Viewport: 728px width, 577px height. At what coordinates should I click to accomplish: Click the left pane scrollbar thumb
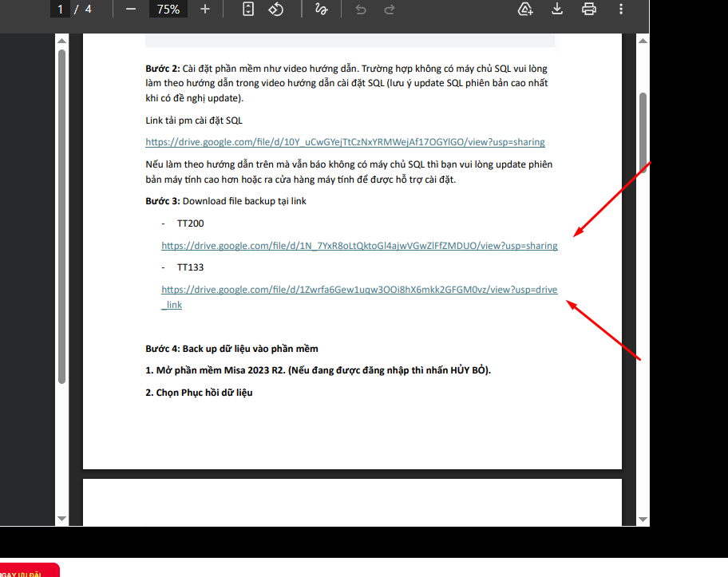point(61,217)
